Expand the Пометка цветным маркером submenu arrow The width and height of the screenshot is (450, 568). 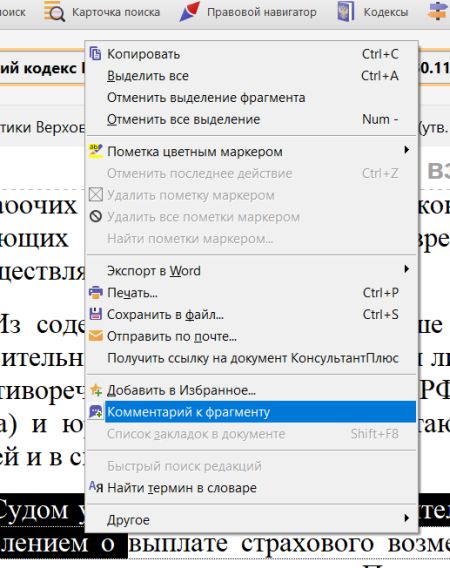pos(407,150)
